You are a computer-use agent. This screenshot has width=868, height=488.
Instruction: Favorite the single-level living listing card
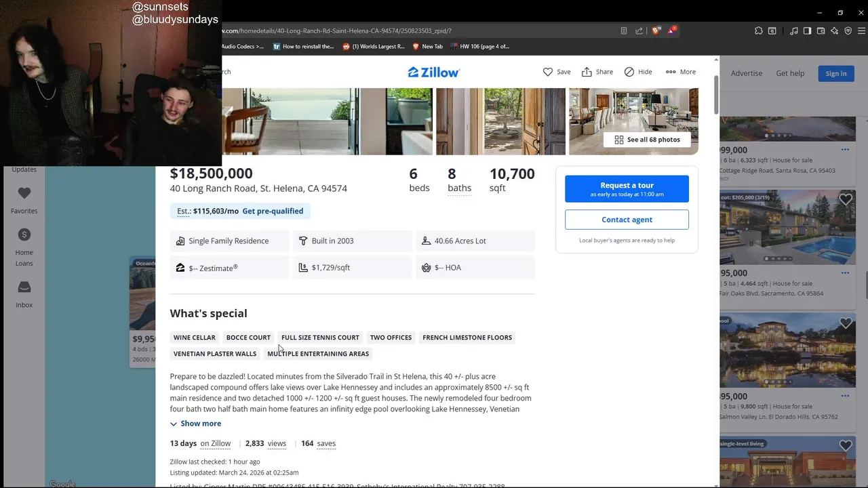click(x=845, y=445)
